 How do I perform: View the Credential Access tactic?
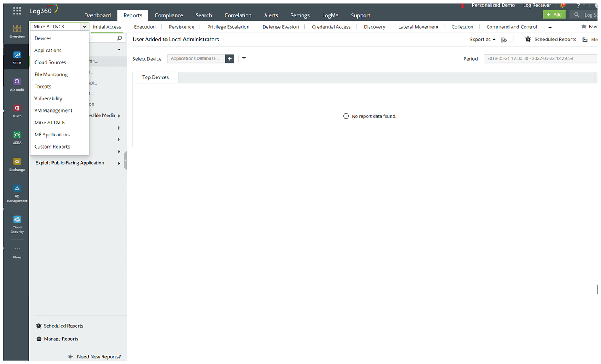click(331, 27)
